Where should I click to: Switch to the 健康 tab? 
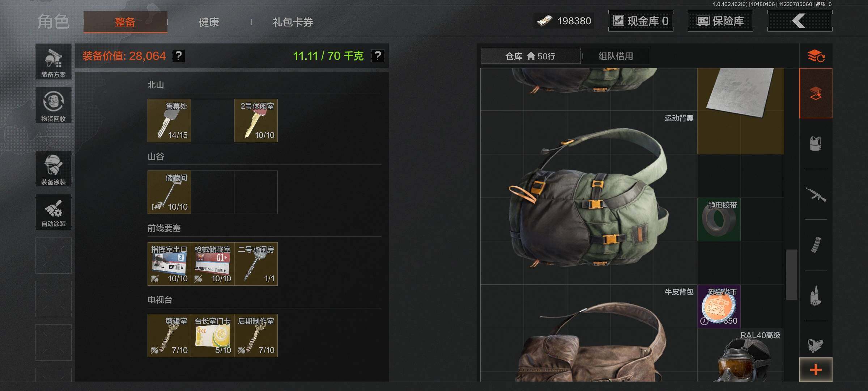209,22
